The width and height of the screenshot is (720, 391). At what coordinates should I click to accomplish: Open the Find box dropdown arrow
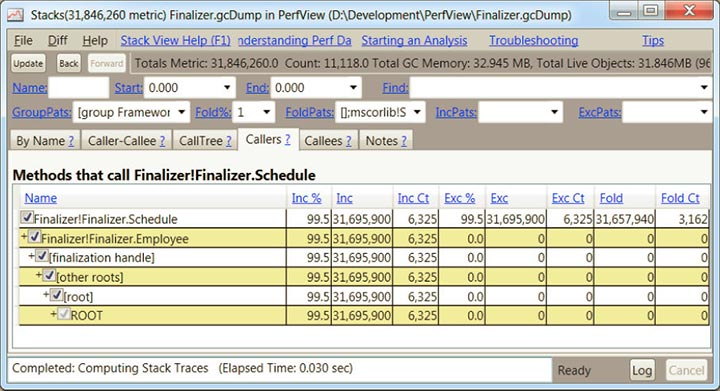tap(704, 88)
